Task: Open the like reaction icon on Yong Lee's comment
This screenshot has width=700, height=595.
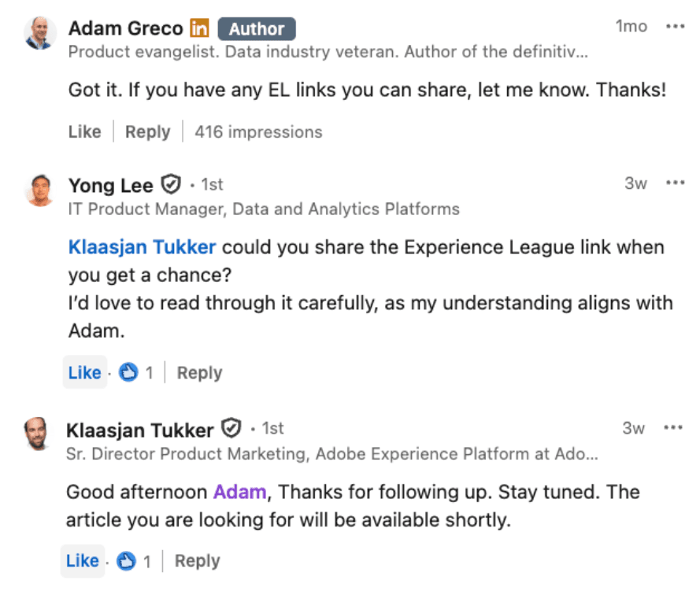Action: (128, 373)
